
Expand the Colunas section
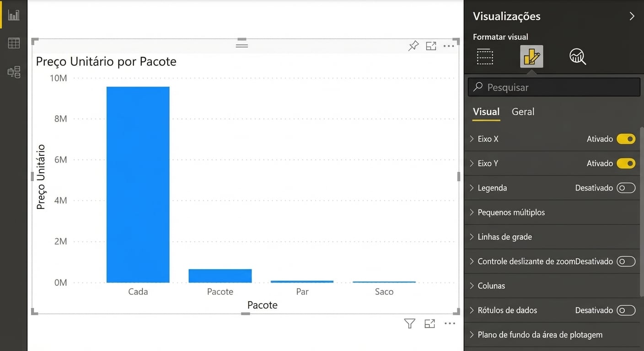tap(491, 286)
